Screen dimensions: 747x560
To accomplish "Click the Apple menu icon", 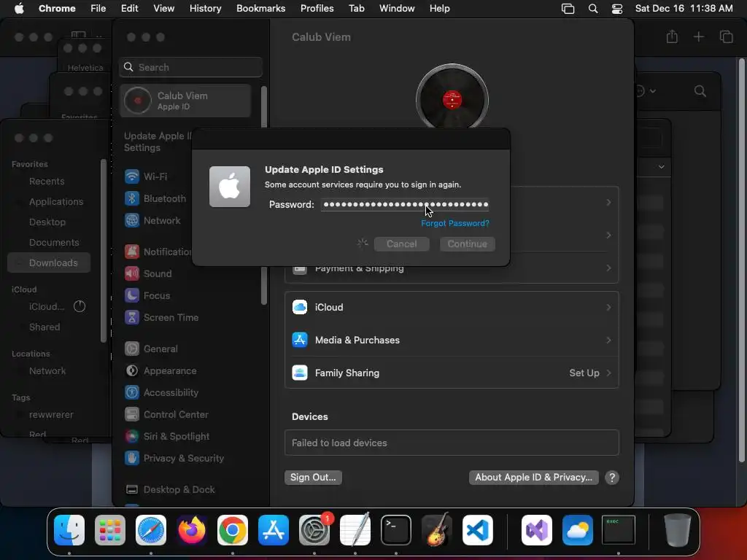I will [19, 9].
